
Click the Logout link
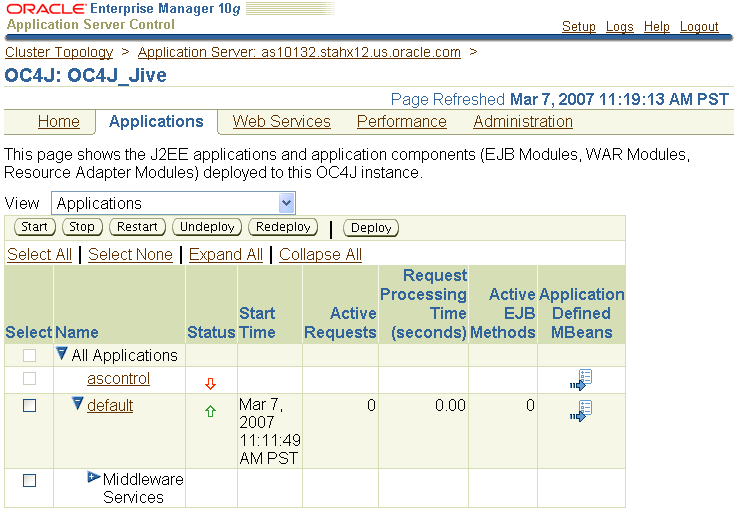699,26
